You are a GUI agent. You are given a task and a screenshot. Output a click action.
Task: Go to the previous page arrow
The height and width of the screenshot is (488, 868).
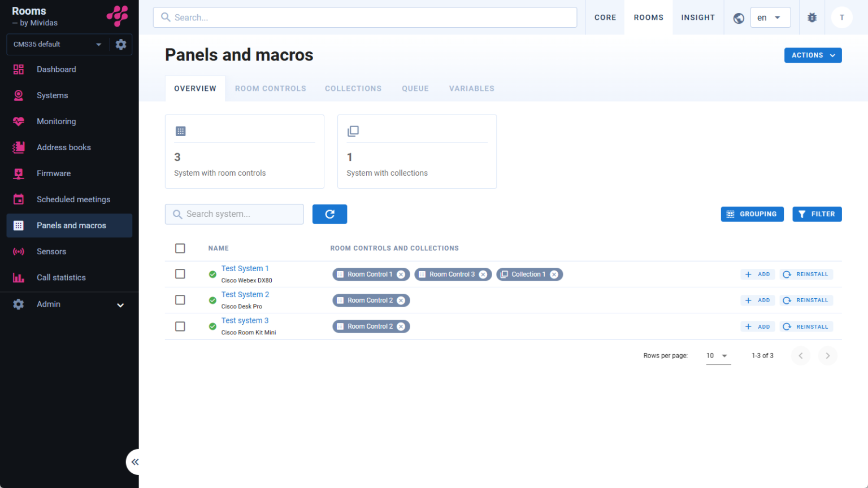tap(800, 356)
